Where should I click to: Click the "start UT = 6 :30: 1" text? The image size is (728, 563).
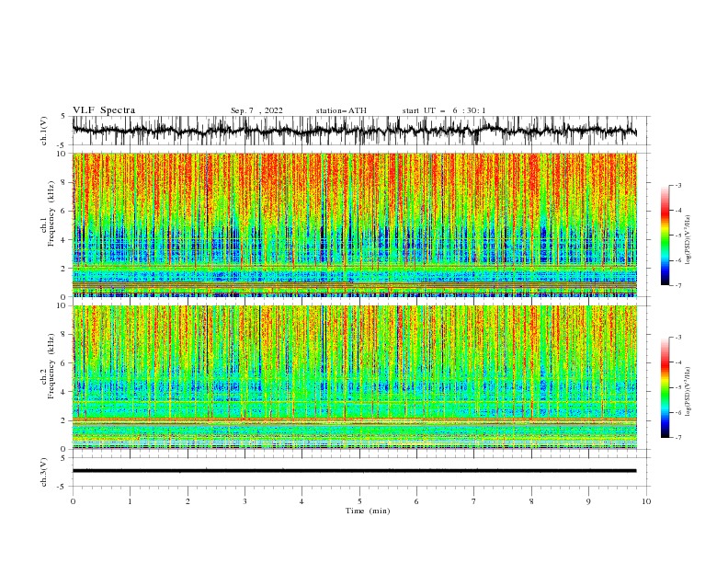coord(444,110)
